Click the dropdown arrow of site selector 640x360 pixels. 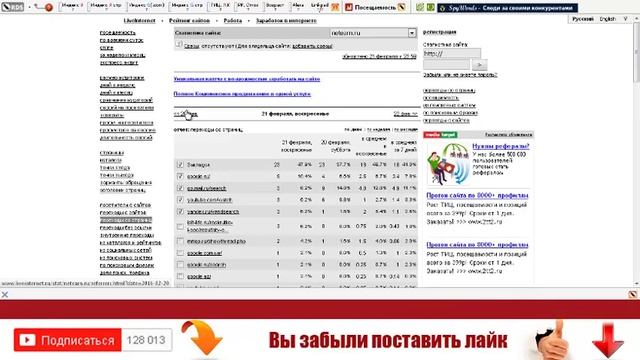(412, 33)
